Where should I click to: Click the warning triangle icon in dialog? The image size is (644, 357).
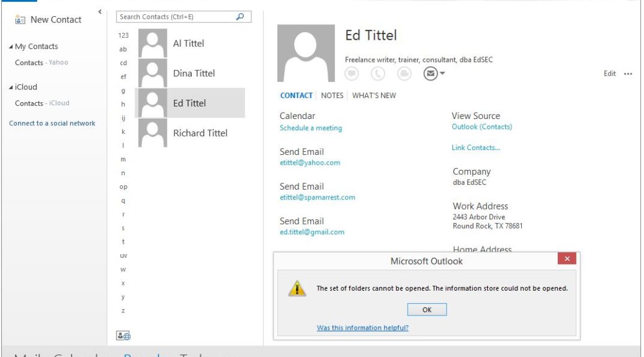(297, 288)
